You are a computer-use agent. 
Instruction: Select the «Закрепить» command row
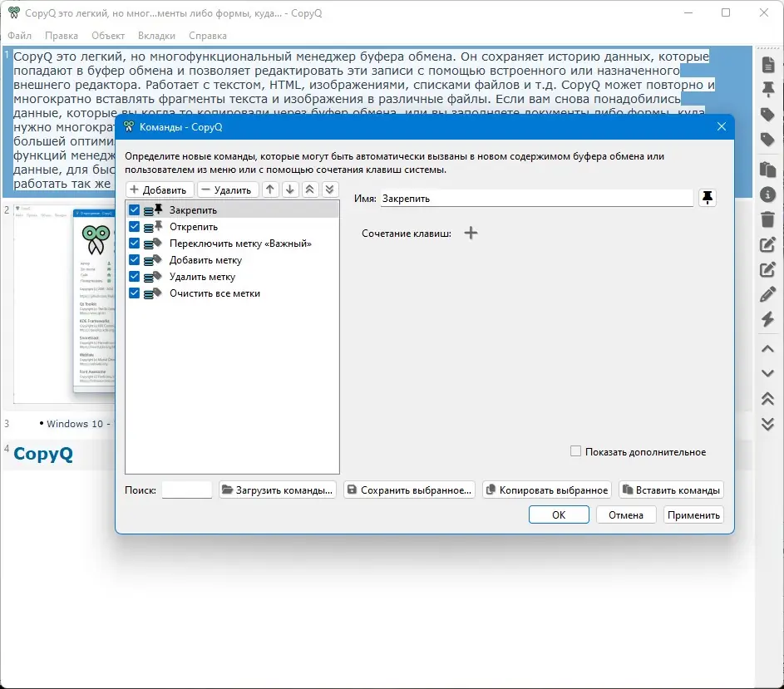(x=232, y=210)
